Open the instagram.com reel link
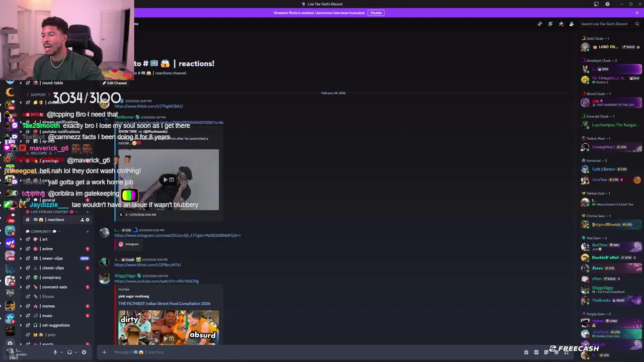644x362 pixels. [177, 235]
